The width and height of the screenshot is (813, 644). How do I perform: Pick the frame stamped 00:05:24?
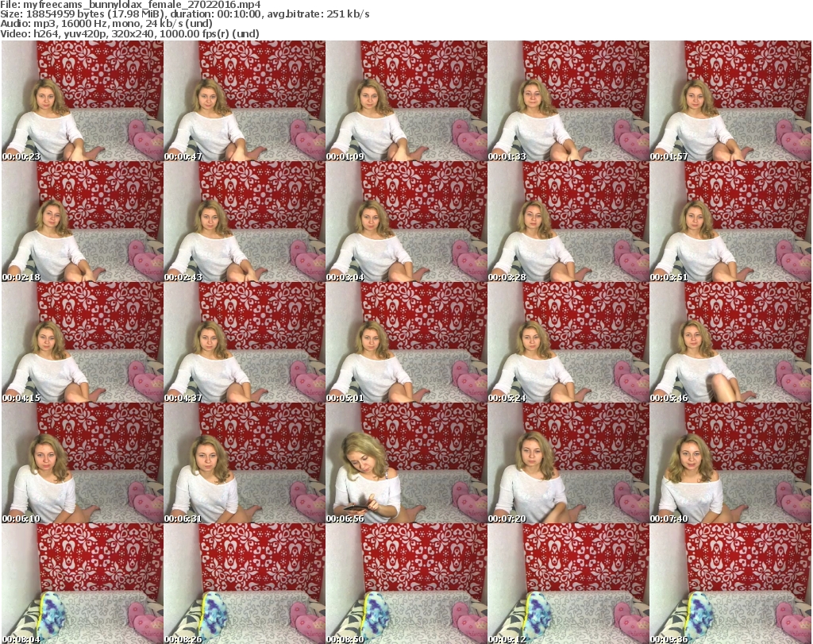click(568, 343)
